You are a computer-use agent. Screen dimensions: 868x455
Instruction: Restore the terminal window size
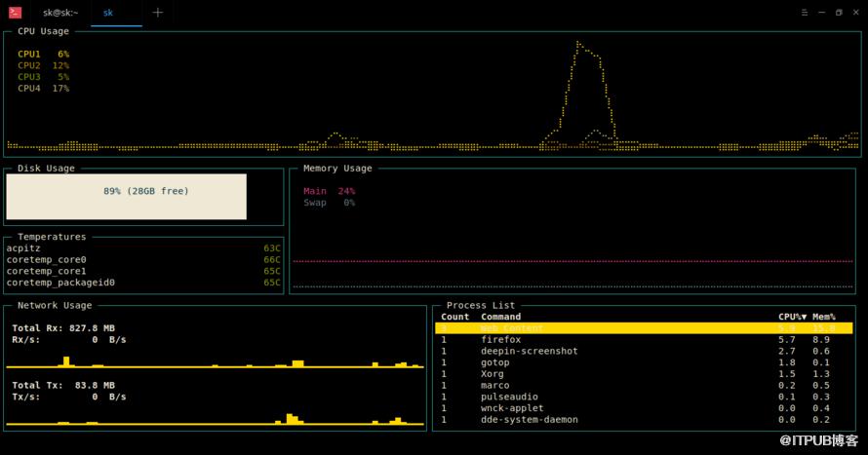point(839,12)
